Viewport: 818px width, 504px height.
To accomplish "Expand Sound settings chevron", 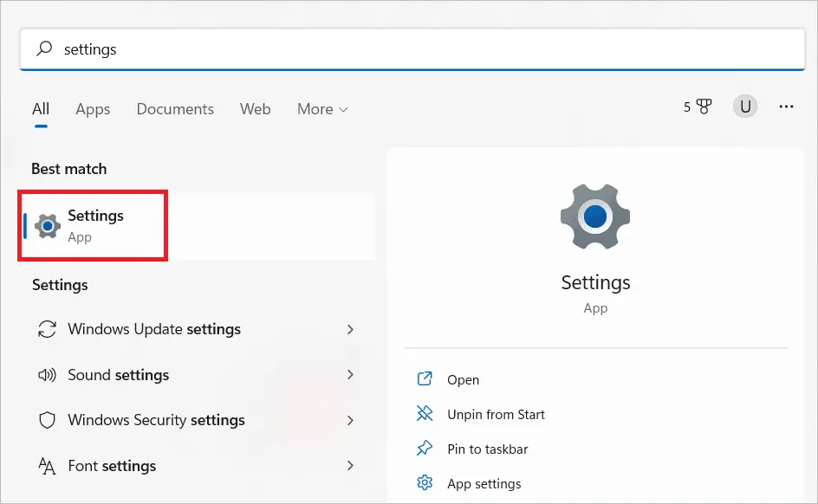I will pos(350,375).
